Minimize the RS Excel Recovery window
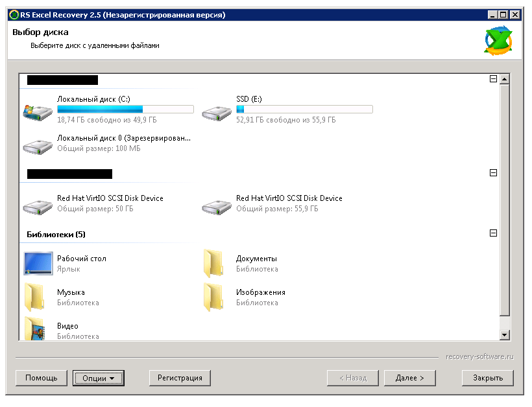The image size is (532, 407). [x=492, y=14]
